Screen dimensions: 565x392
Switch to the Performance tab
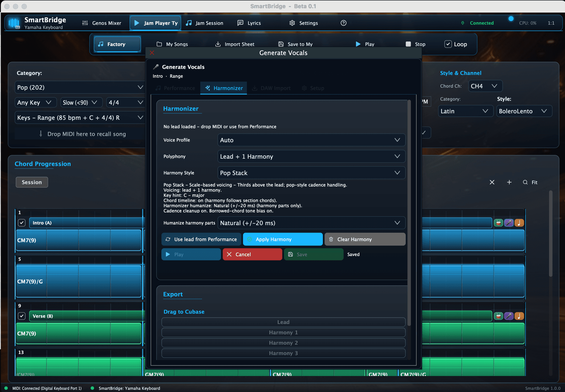(x=175, y=88)
